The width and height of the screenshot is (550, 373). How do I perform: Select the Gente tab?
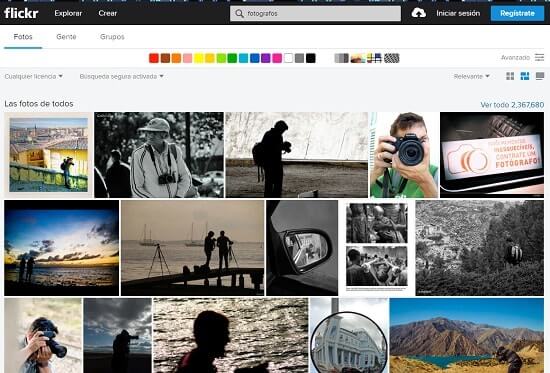click(66, 37)
